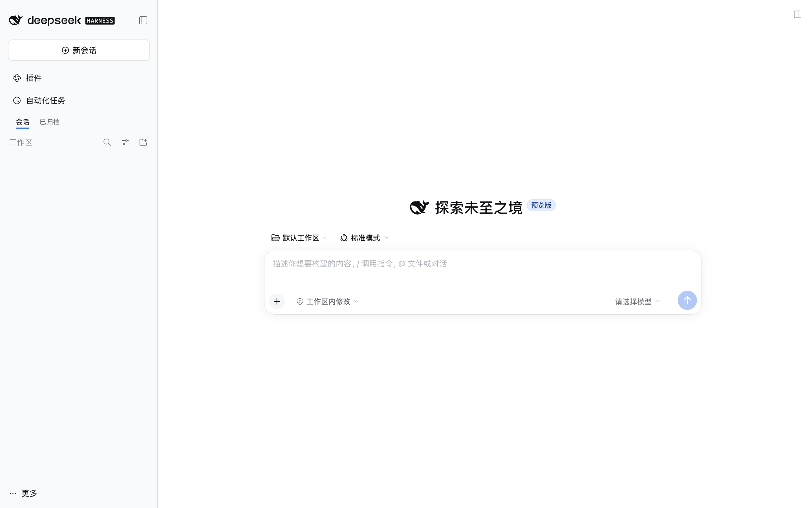This screenshot has height=508, width=812.
Task: Collapse the left sidebar panel icon
Action: pos(143,21)
